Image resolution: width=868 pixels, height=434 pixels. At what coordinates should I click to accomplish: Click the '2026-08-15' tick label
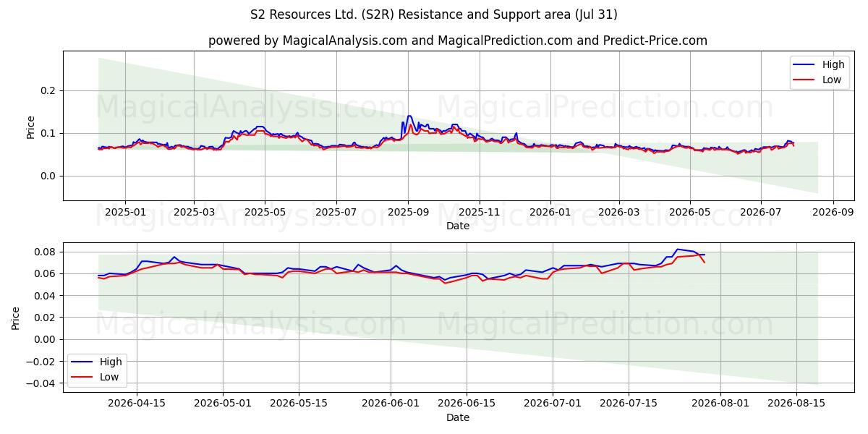(x=796, y=404)
